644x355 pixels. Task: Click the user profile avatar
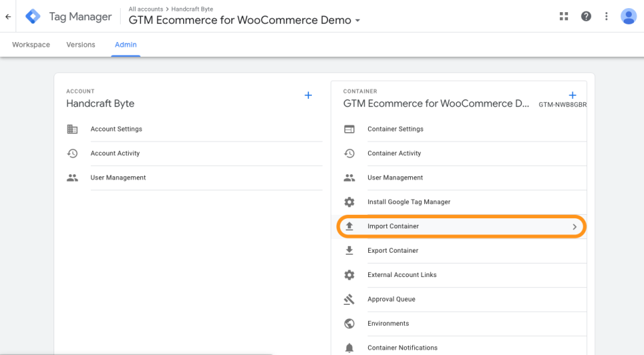pyautogui.click(x=628, y=16)
